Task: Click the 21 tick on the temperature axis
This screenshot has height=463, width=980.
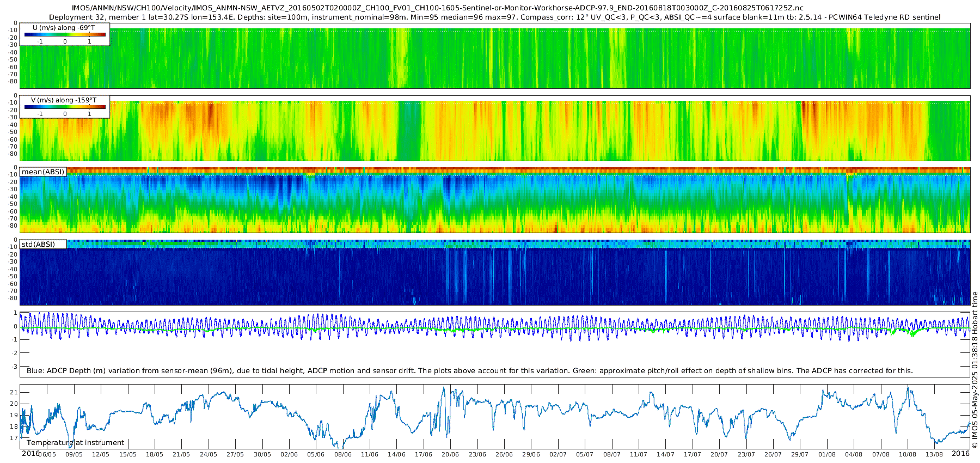Action: [14, 393]
